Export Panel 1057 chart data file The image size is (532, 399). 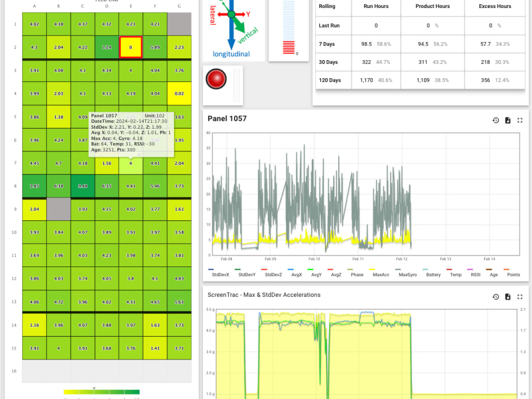coord(508,120)
